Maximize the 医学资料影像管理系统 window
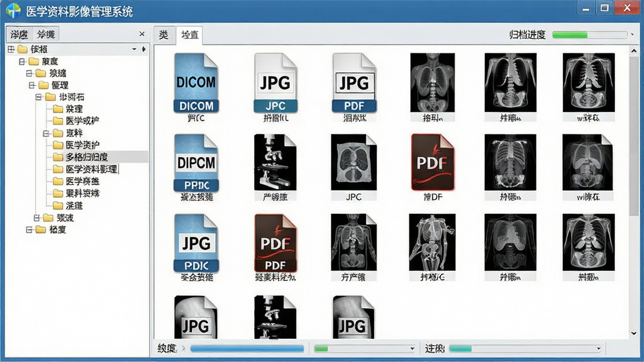The image size is (644, 362). click(x=604, y=8)
